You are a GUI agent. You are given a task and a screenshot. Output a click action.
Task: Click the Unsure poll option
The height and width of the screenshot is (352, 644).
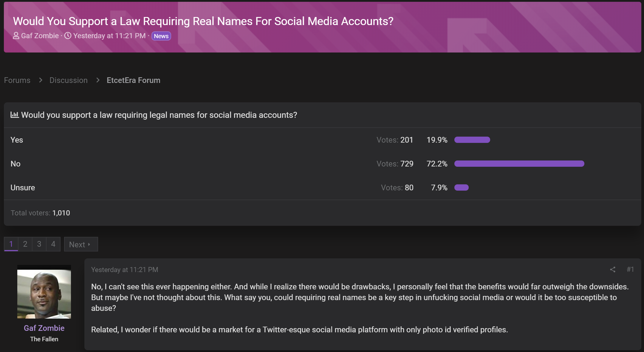pos(23,188)
